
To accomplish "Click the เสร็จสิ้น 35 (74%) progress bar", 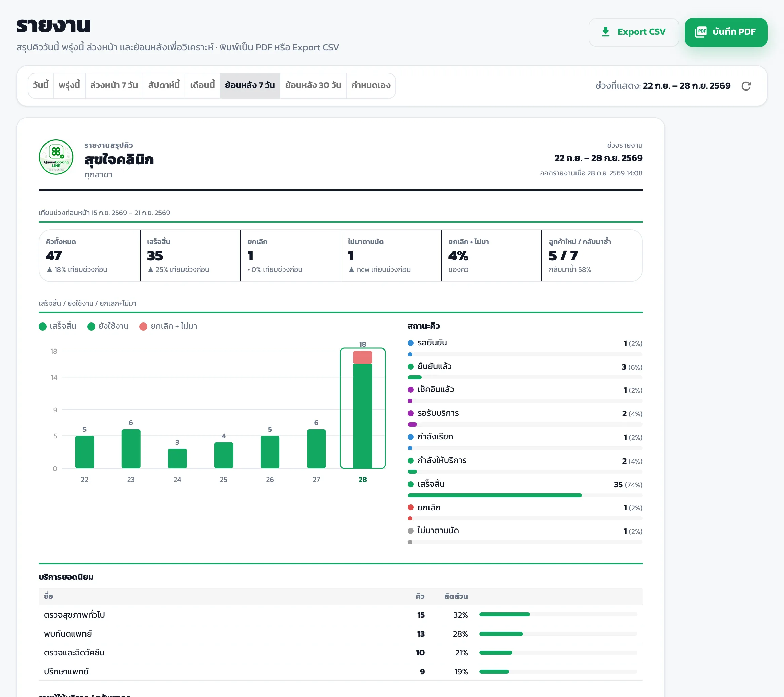I will click(x=525, y=495).
